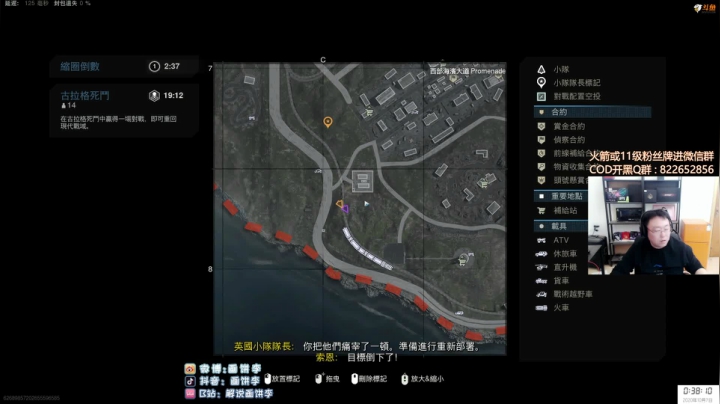Image resolution: width=720 pixels, height=404 pixels.
Task: Click the Gulag timer badge icon
Action: (x=154, y=95)
